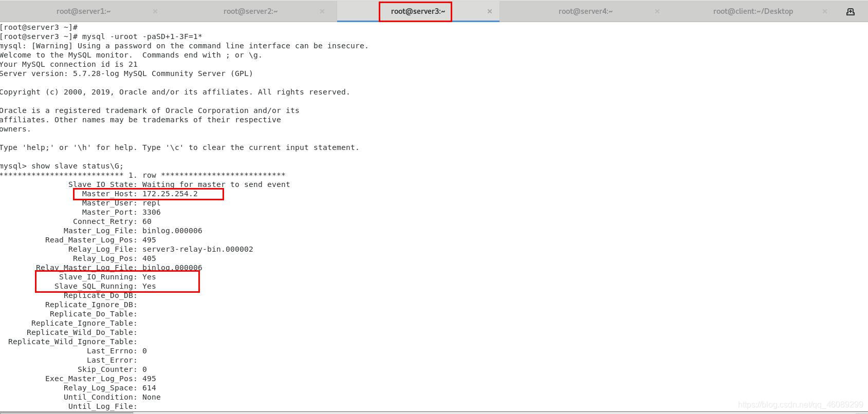
Task: Switch to the root@server2 tab
Action: (250, 11)
